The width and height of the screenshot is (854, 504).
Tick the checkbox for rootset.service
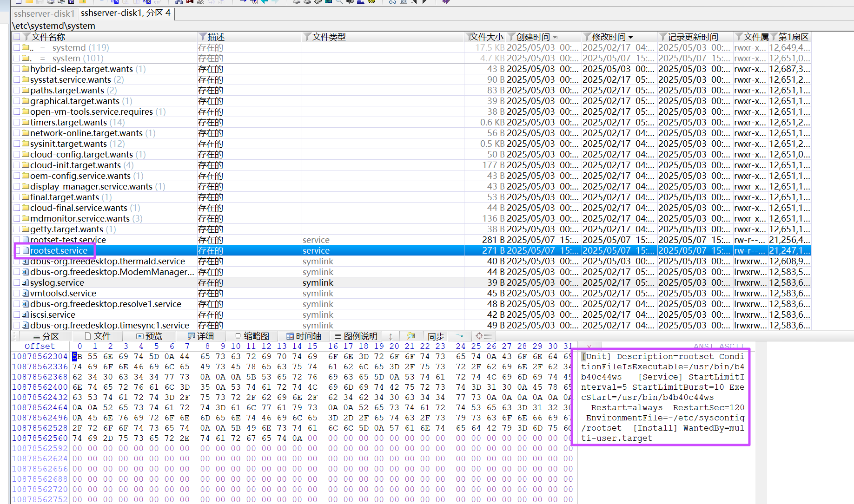coord(17,251)
